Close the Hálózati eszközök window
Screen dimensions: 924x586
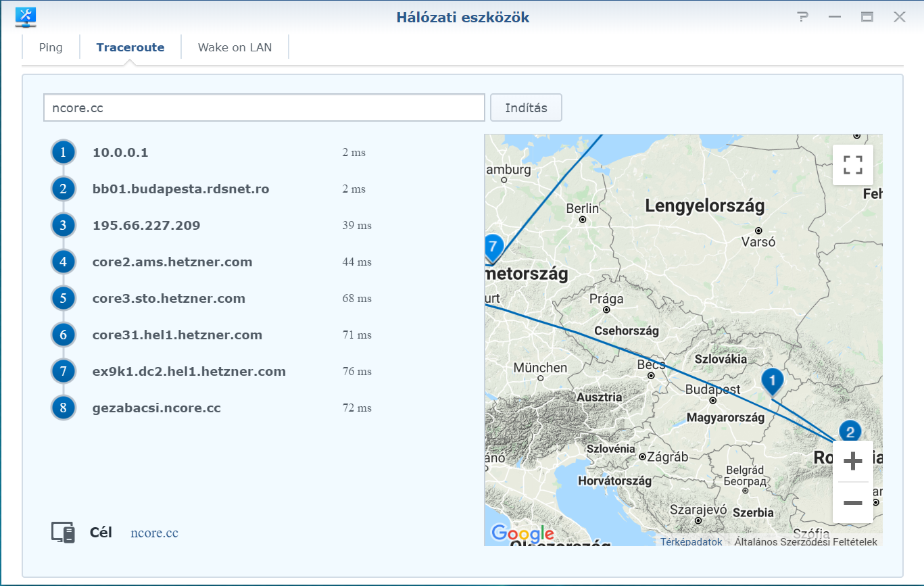point(900,17)
